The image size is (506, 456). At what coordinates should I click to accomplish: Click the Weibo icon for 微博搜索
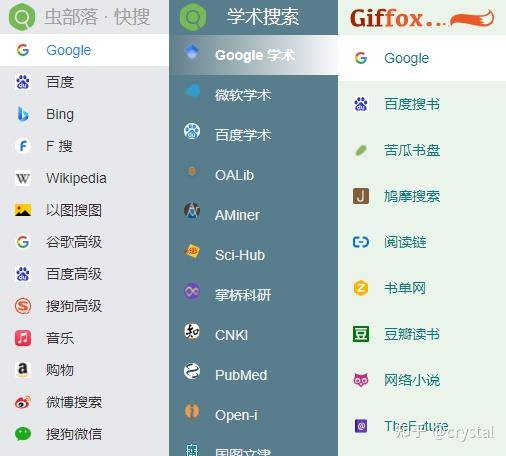(23, 402)
